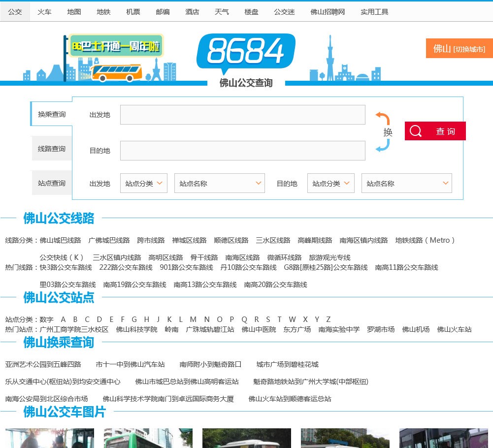Open the 公交迷 top menu item
493x448 pixels.
pyautogui.click(x=284, y=12)
